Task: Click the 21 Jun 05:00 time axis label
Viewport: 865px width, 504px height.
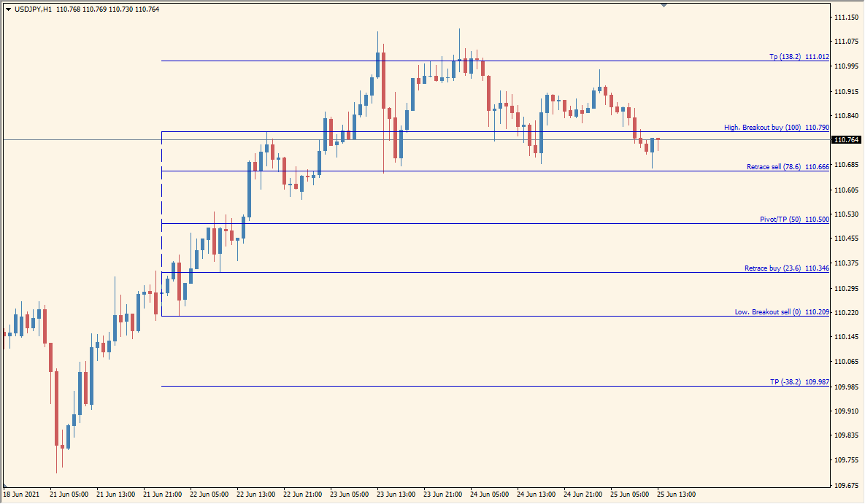Action: 69,495
